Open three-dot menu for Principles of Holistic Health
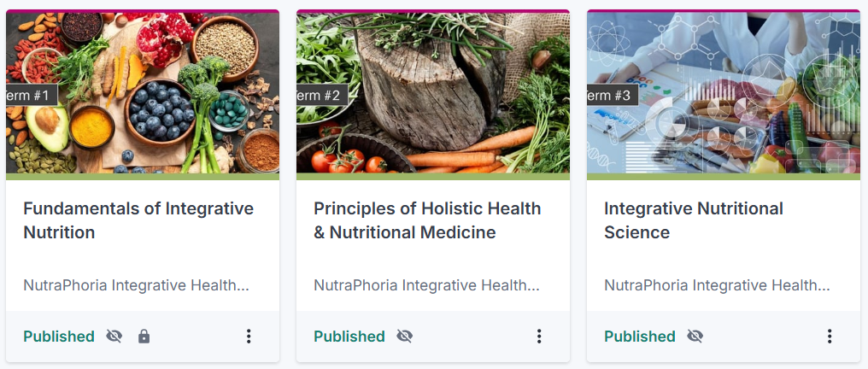Image resolution: width=868 pixels, height=369 pixels. pyautogui.click(x=539, y=337)
